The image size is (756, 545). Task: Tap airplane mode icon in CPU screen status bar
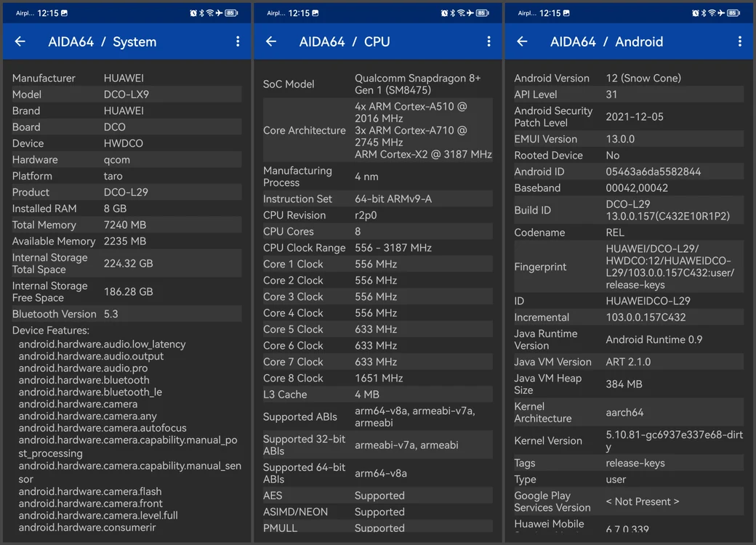(x=470, y=13)
